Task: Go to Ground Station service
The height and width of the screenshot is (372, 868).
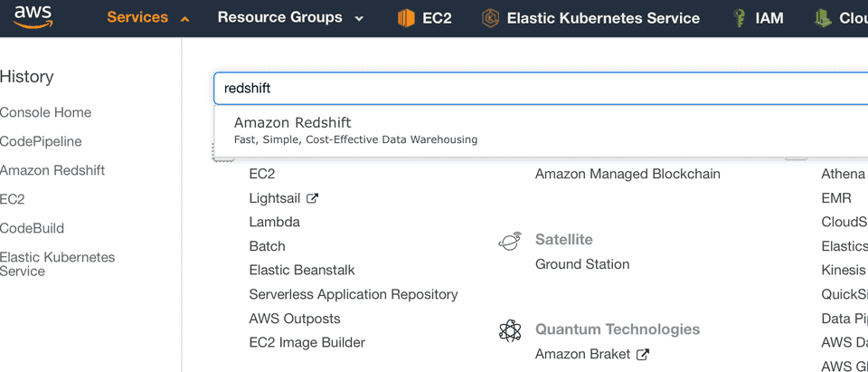Action: tap(582, 264)
